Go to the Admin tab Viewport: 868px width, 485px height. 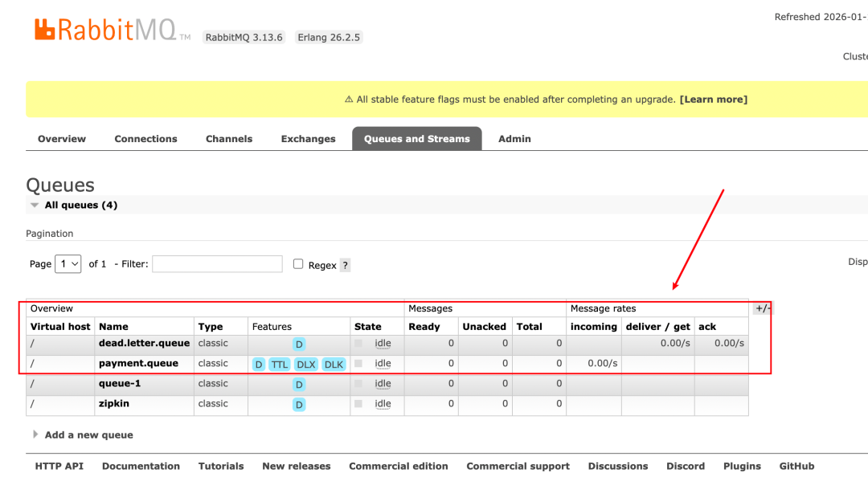[514, 139]
